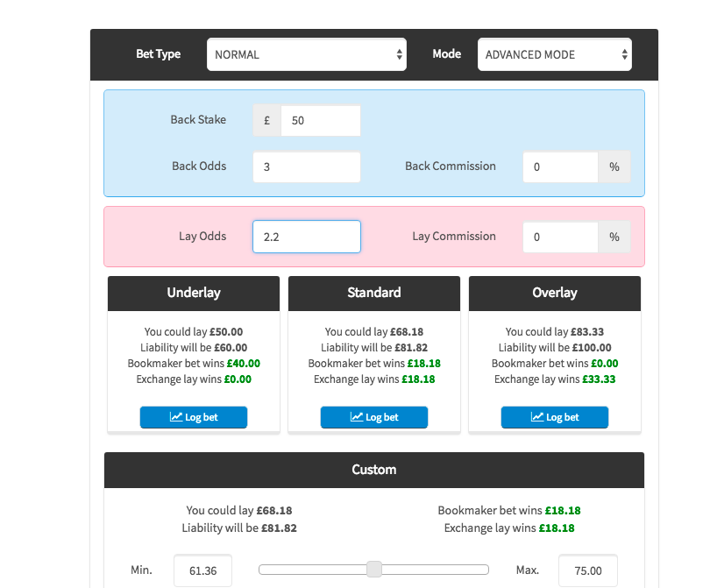Open the Bet Type dropdown showing NORMAL
The width and height of the screenshot is (710, 588).
click(307, 54)
